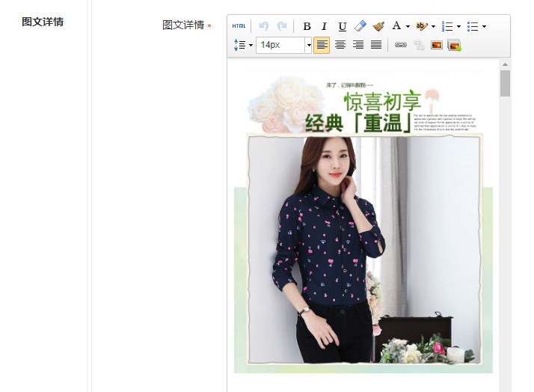Toggle underline formatting
This screenshot has width=534, height=392.
tap(343, 26)
